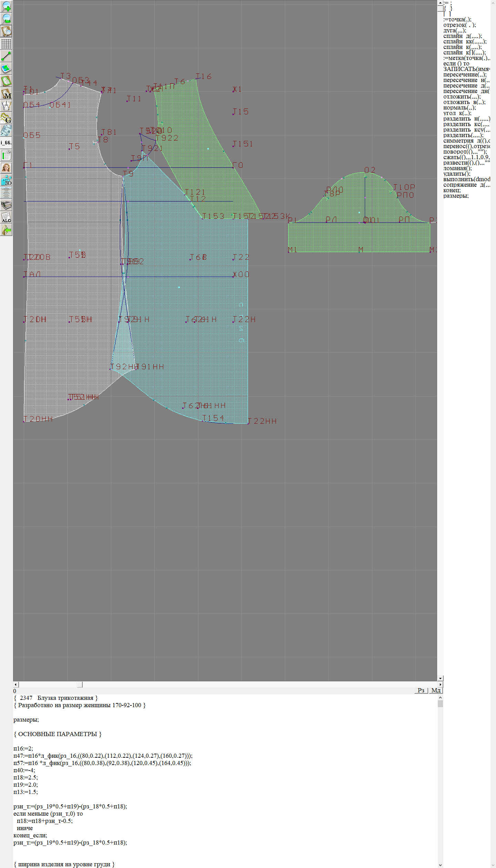Click the zoom out magnifier icon
This screenshot has width=496, height=868.
[6, 19]
